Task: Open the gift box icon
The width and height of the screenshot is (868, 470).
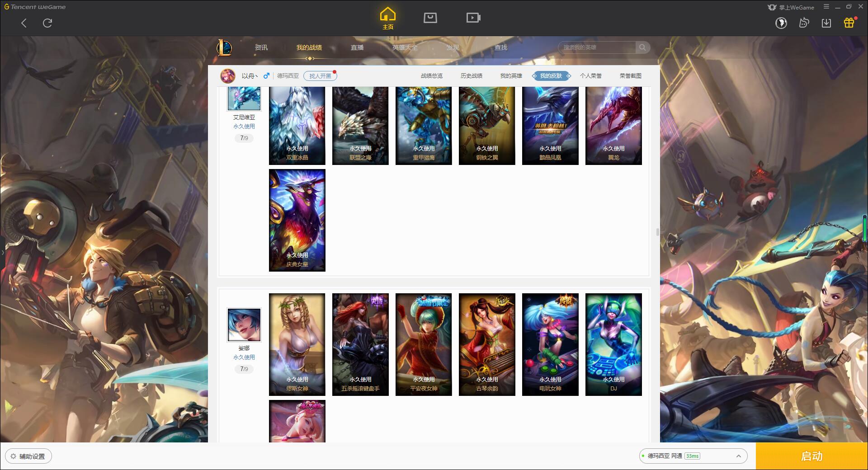Action: (x=849, y=23)
